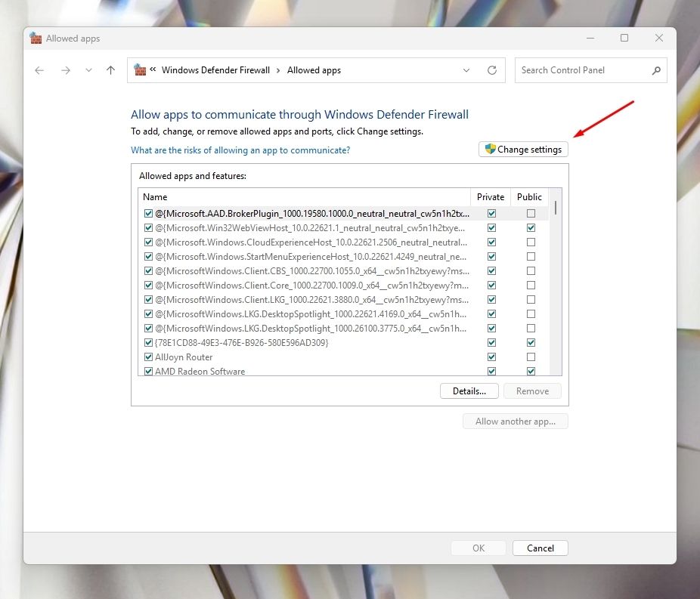Expand the address bar history dropdown
Screen dimensions: 700x599
[x=466, y=70]
